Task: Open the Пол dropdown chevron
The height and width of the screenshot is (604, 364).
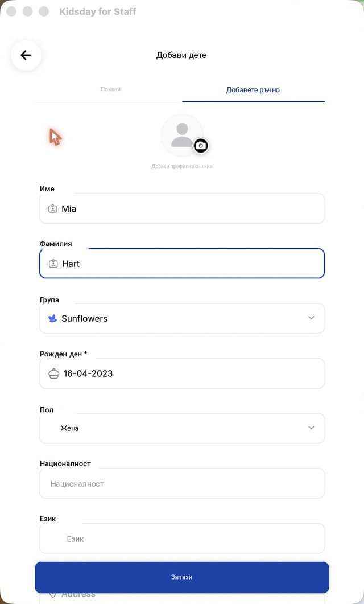Action: click(x=311, y=428)
